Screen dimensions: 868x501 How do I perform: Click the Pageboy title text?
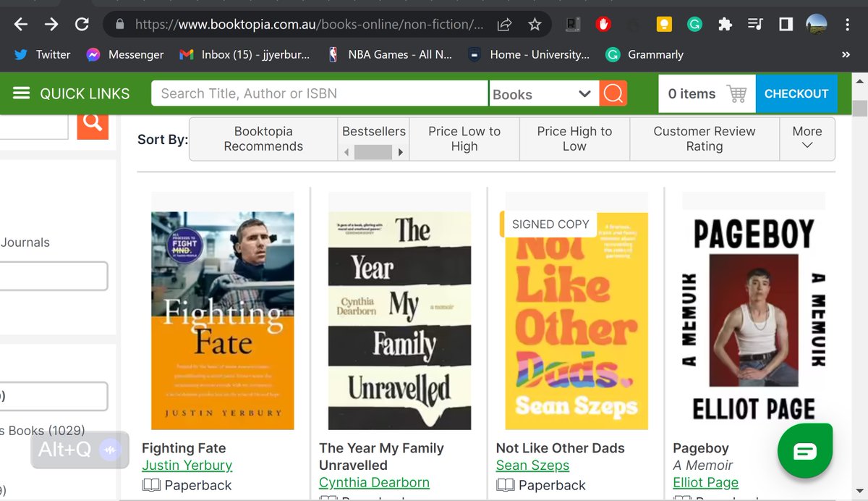(x=701, y=448)
